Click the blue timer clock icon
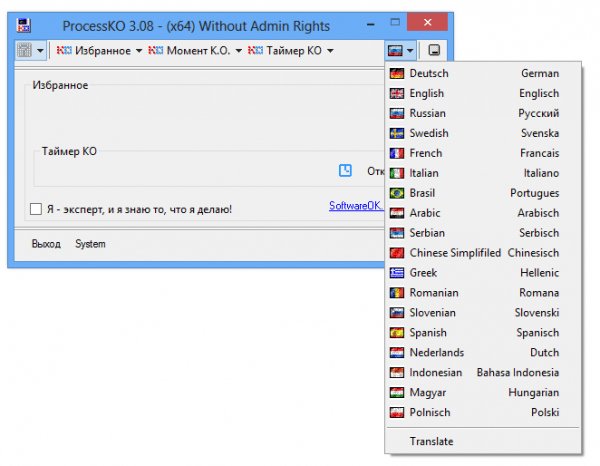Image resolution: width=600 pixels, height=466 pixels. point(345,170)
